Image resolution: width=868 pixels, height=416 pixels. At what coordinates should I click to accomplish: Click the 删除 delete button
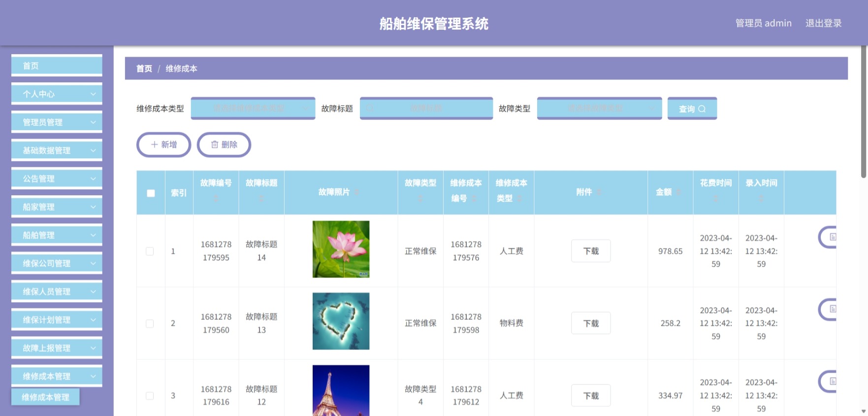click(224, 144)
